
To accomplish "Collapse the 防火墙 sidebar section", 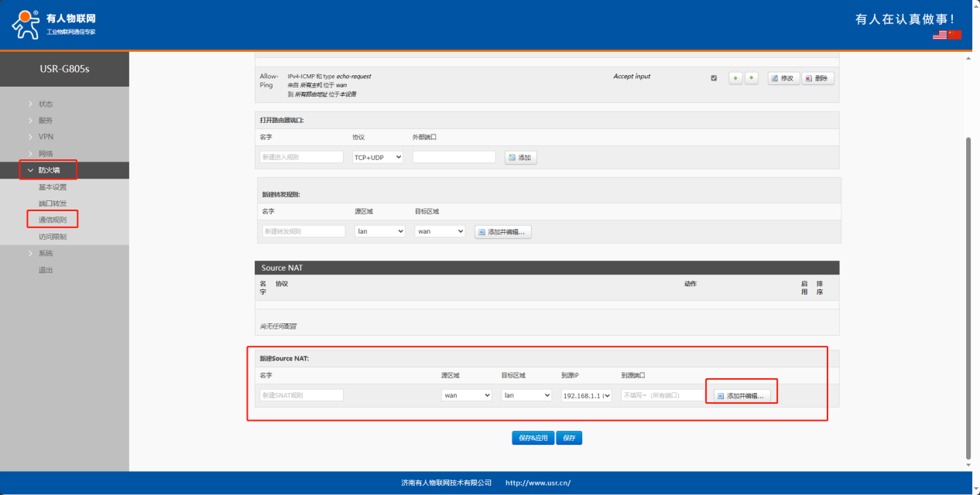I will (49, 170).
